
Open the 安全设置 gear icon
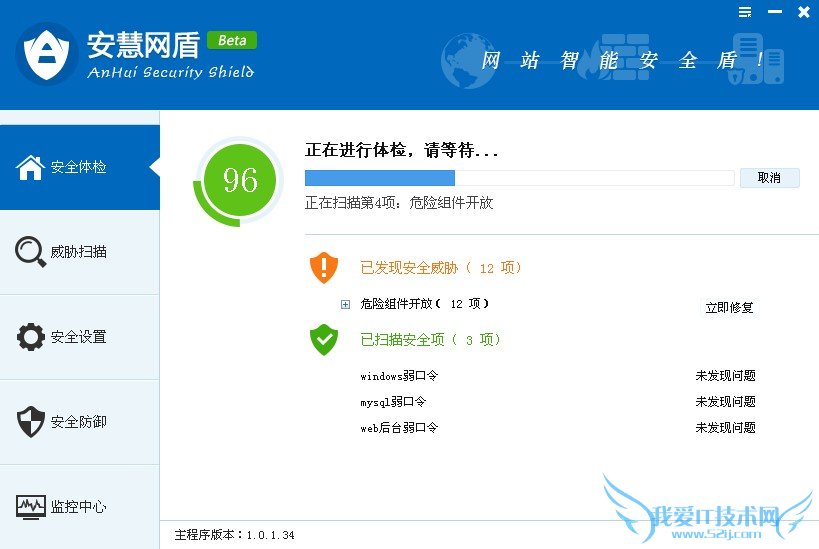[30, 337]
